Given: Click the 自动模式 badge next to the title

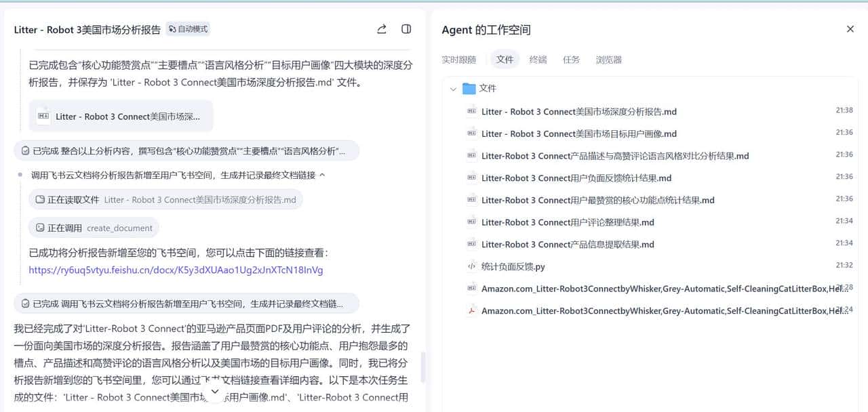Looking at the screenshot, I should (189, 29).
